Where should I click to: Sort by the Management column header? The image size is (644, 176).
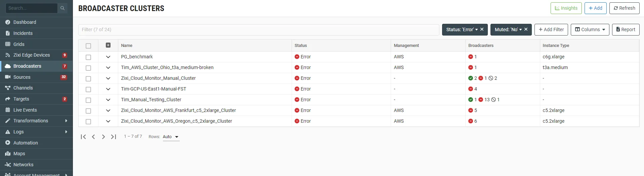(x=406, y=46)
